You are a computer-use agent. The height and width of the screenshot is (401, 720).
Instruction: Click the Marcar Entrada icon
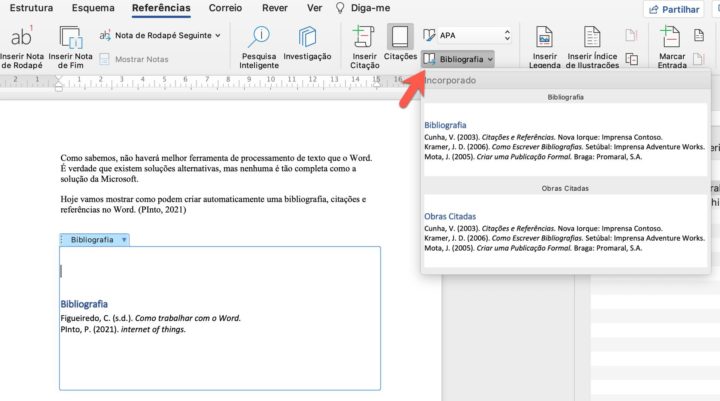point(671,37)
